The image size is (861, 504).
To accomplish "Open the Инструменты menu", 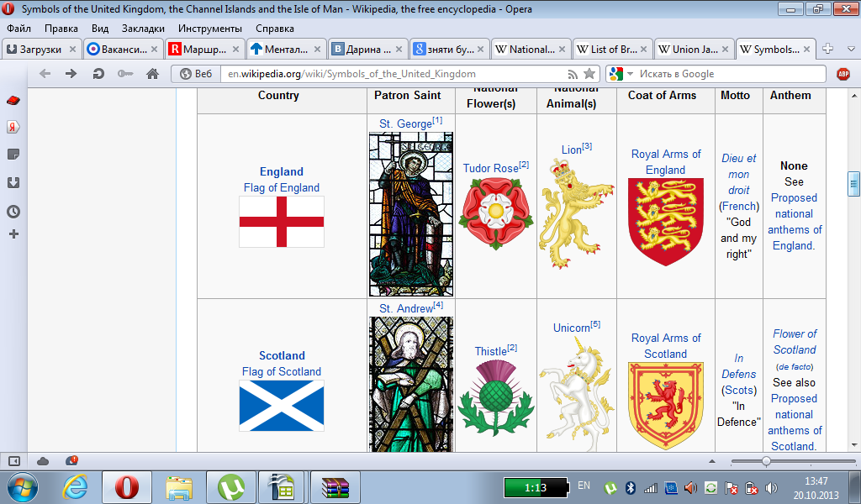I will [209, 29].
